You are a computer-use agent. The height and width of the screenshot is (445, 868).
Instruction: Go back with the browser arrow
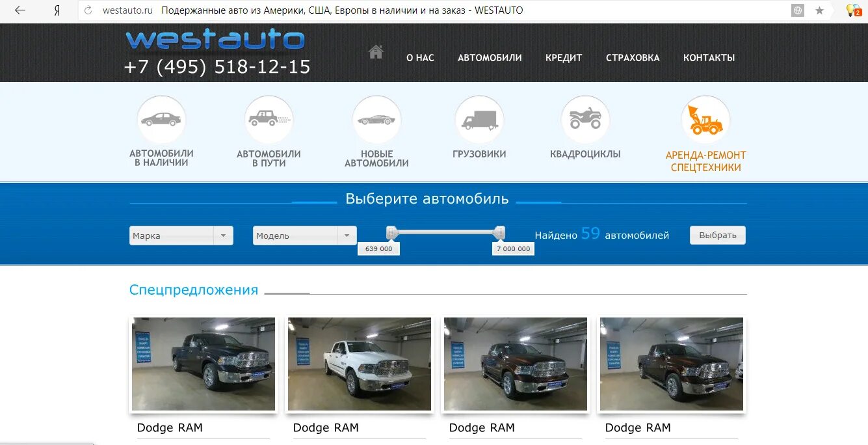click(20, 10)
